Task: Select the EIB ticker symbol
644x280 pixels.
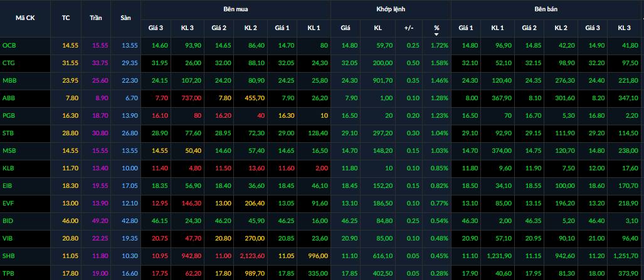Action: (7, 186)
